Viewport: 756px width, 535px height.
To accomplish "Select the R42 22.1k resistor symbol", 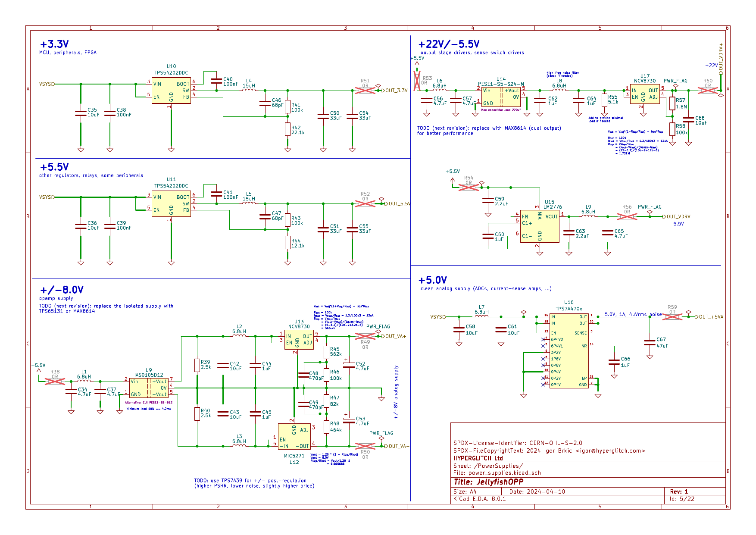I will click(287, 129).
